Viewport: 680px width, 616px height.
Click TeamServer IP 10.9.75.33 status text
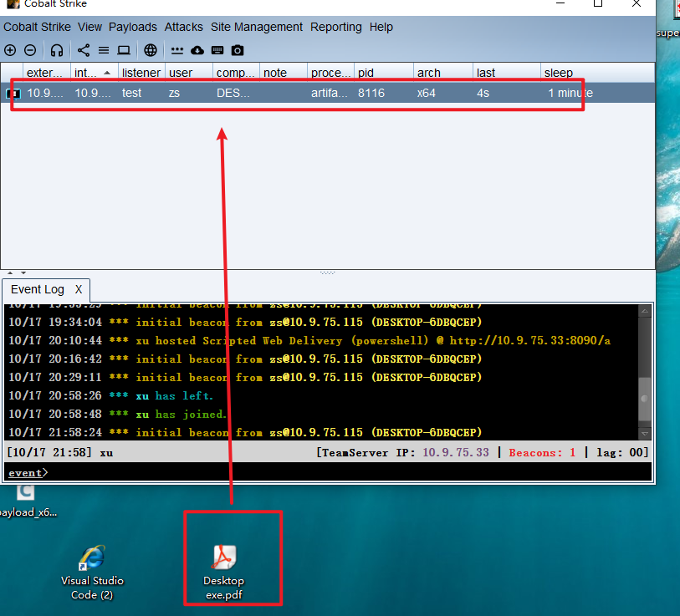402,452
